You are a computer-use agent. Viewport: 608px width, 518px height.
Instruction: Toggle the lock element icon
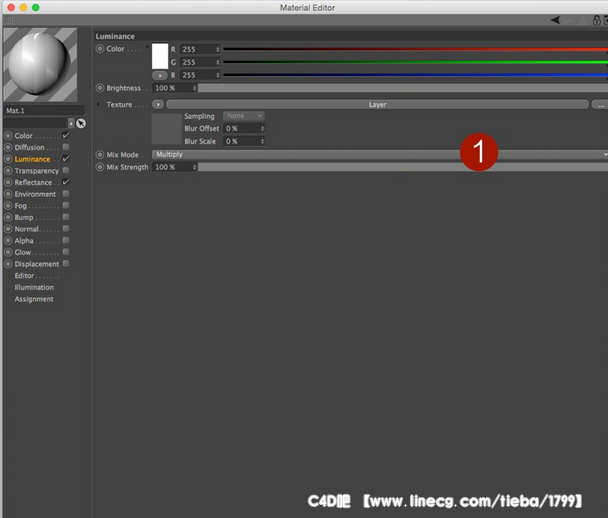click(x=597, y=20)
